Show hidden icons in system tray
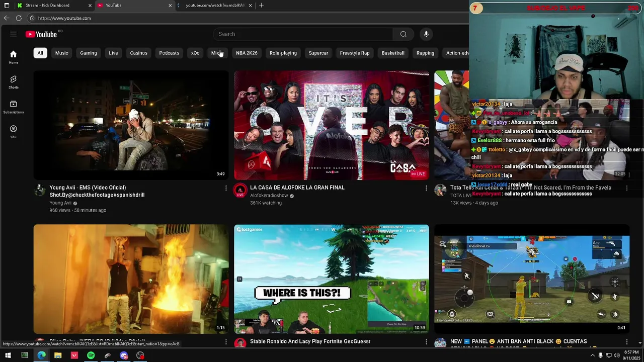This screenshot has width=644, height=362. (x=592, y=355)
